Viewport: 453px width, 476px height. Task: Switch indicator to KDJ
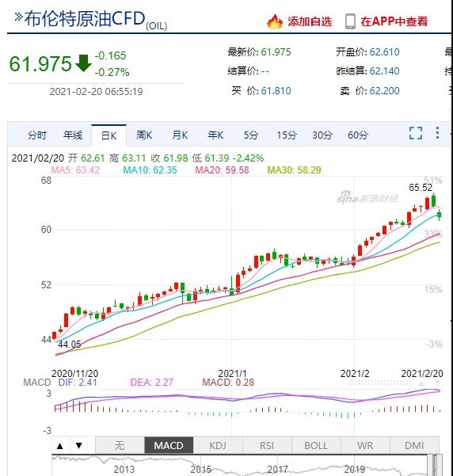click(x=218, y=446)
